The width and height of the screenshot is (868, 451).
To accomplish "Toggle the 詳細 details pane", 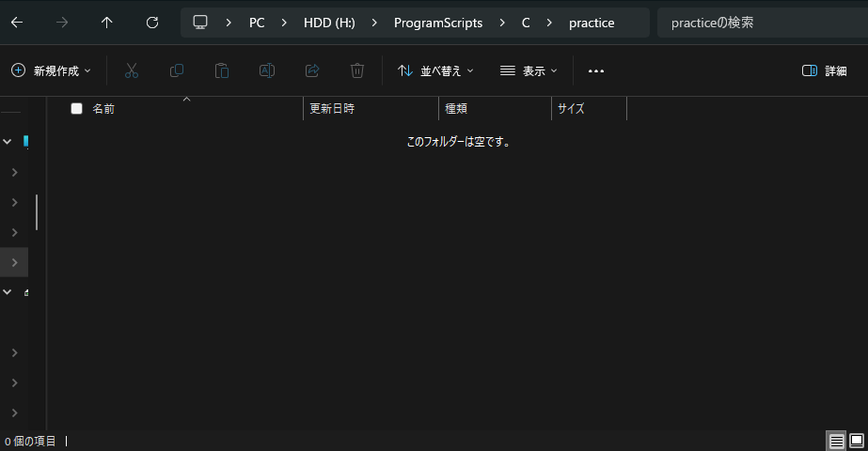I will click(824, 70).
